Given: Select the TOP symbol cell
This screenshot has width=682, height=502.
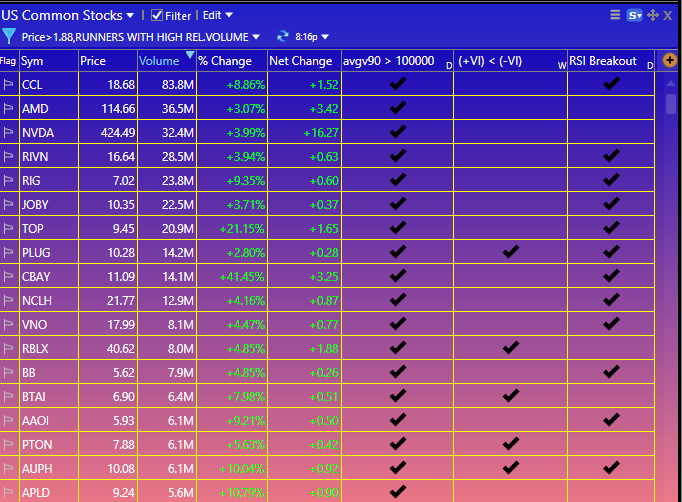Looking at the screenshot, I should (x=49, y=228).
